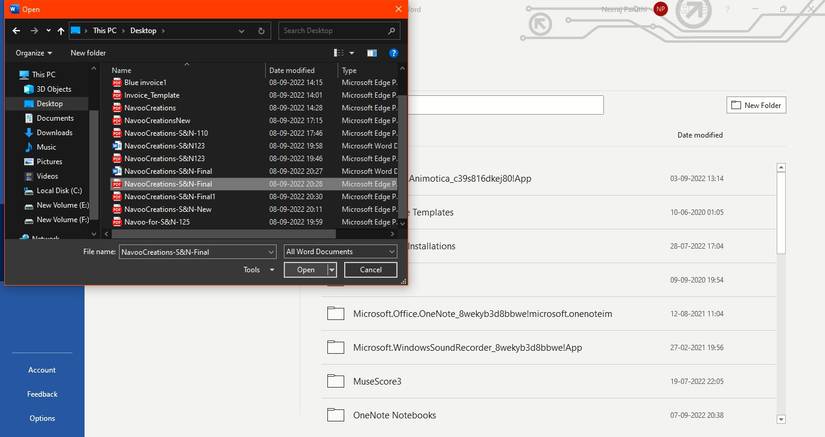The height and width of the screenshot is (437, 825).
Task: Click the Search Desktop field
Action: 339,31
